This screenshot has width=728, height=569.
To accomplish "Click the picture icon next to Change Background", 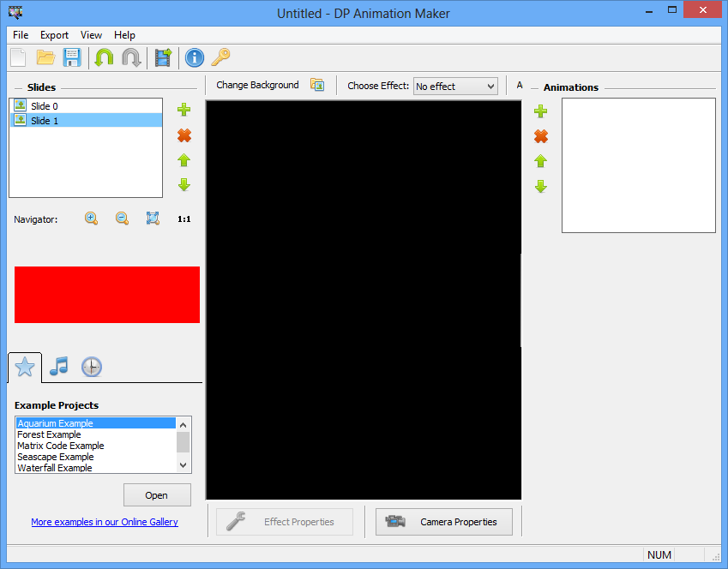I will point(317,85).
